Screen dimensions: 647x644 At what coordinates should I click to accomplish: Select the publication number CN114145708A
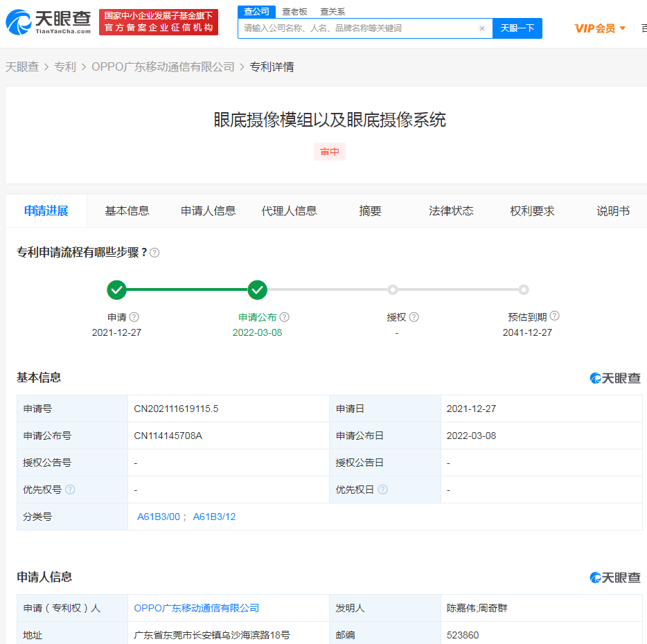point(168,436)
